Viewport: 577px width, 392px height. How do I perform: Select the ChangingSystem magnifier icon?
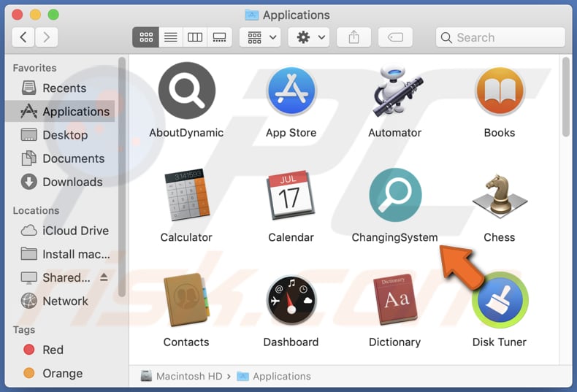[x=395, y=194]
